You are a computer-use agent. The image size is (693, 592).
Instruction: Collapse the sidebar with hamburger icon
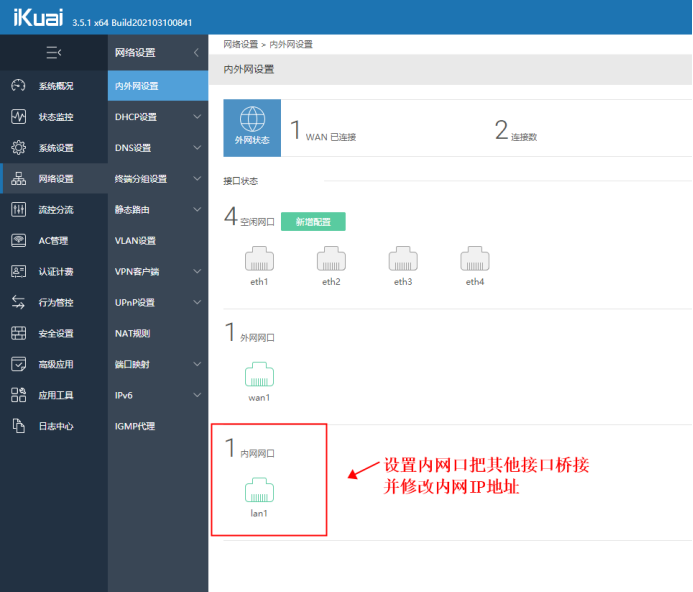[x=53, y=52]
